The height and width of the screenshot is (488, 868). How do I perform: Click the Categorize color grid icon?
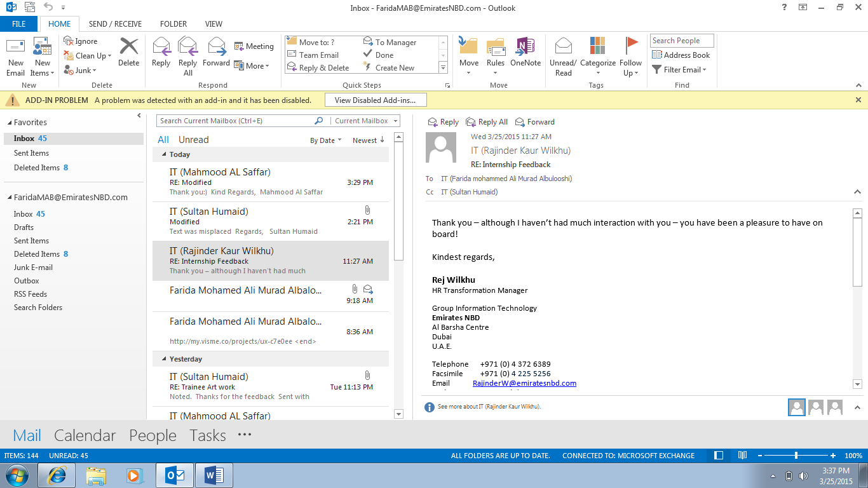point(597,47)
